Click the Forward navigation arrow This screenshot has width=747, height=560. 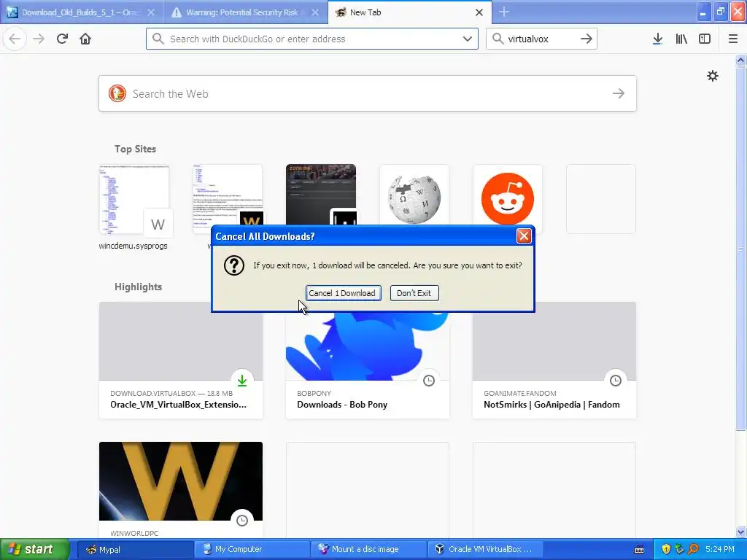tap(39, 39)
